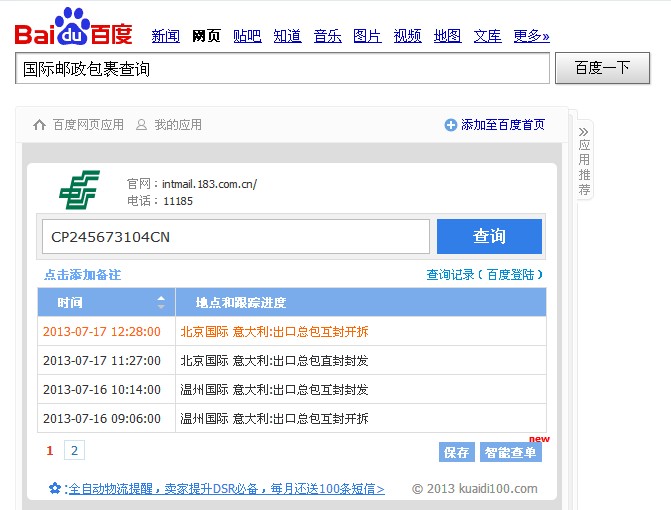Click the China Post green logo

click(x=80, y=190)
